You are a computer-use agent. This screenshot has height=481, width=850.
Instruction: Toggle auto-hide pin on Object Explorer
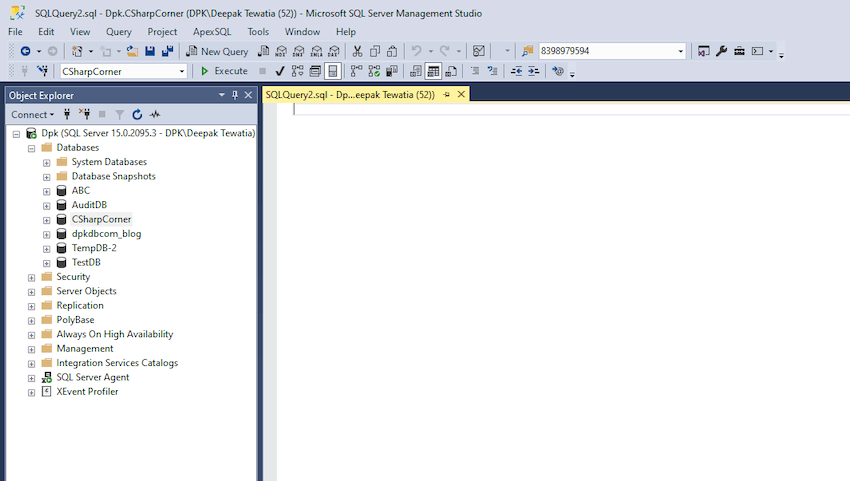pyautogui.click(x=235, y=95)
